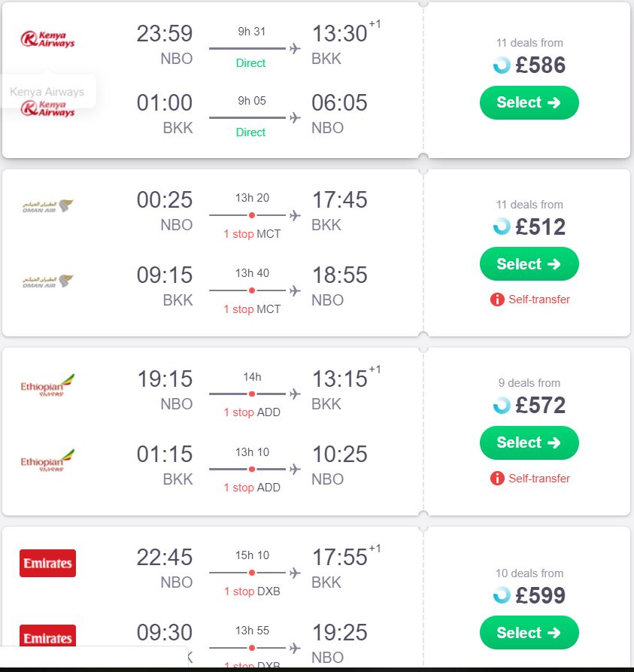
Task: Click the Ethiopian return flight logo
Action: (x=47, y=461)
